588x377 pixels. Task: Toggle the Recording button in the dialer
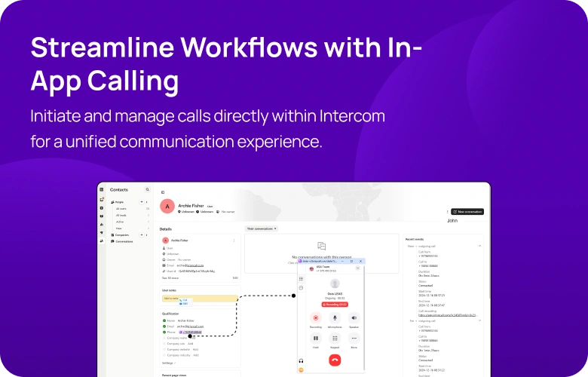316,317
